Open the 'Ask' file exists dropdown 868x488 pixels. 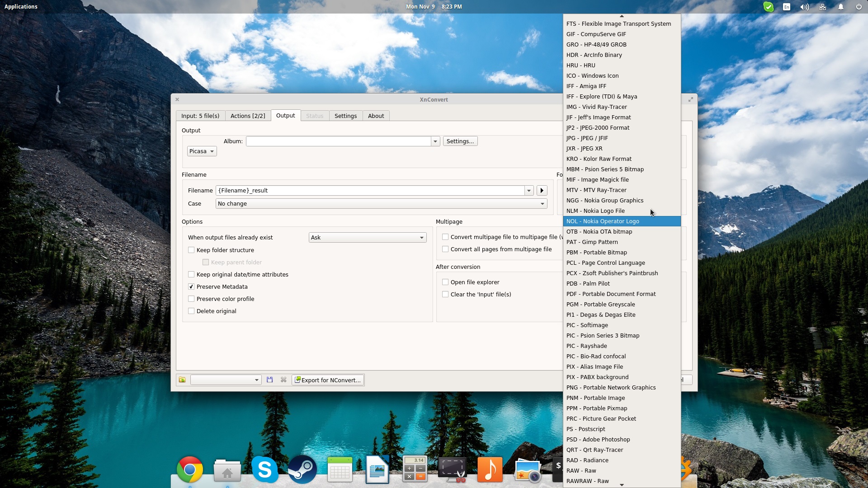point(368,238)
